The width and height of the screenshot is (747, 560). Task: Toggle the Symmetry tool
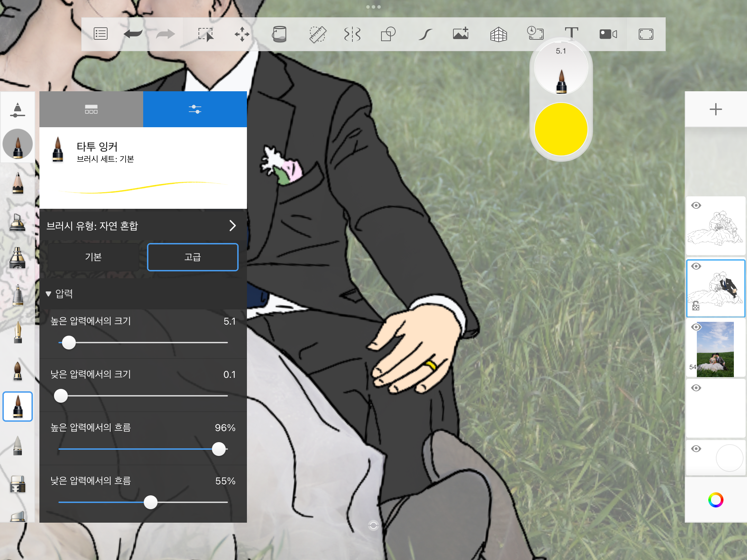click(x=352, y=34)
